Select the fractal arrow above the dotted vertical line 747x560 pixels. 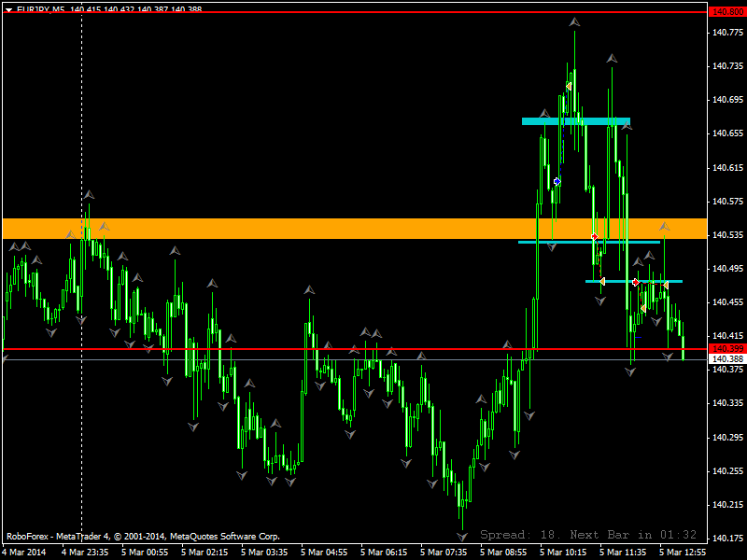89,194
